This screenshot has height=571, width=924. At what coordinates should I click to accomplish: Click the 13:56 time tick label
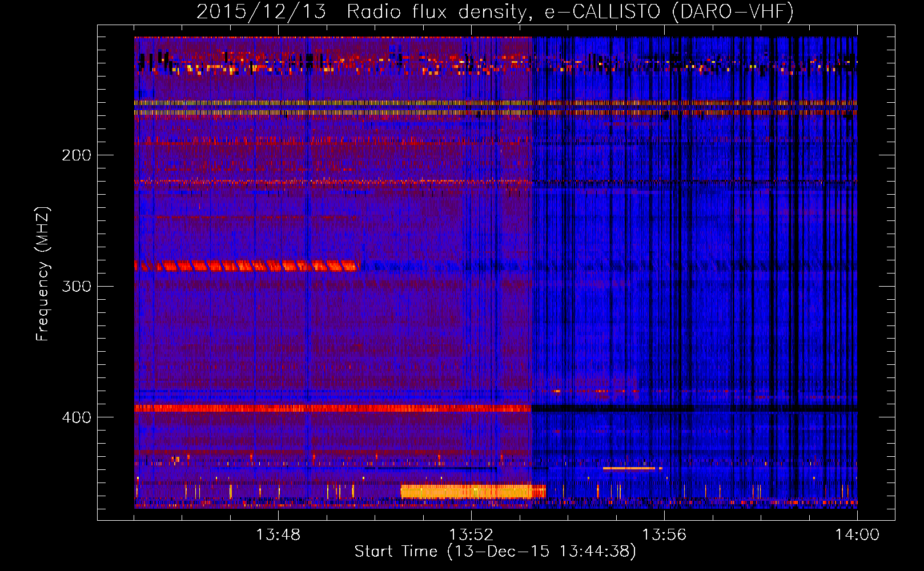pos(664,535)
